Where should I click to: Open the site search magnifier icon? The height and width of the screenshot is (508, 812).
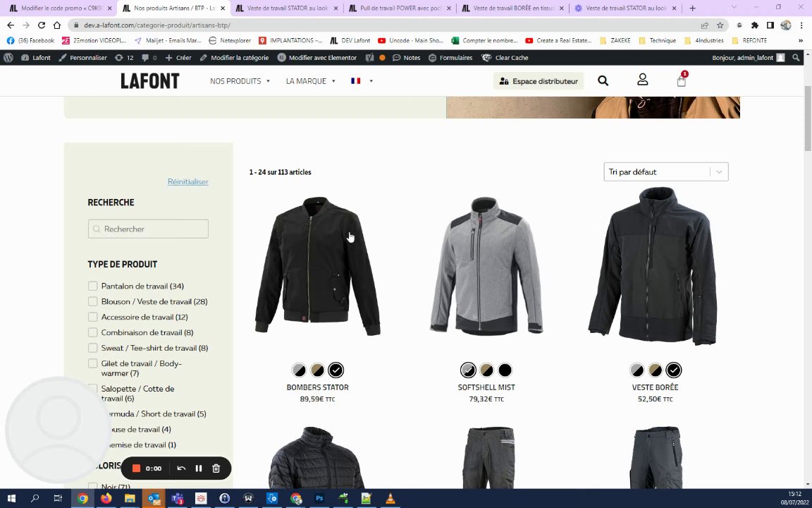coord(603,81)
